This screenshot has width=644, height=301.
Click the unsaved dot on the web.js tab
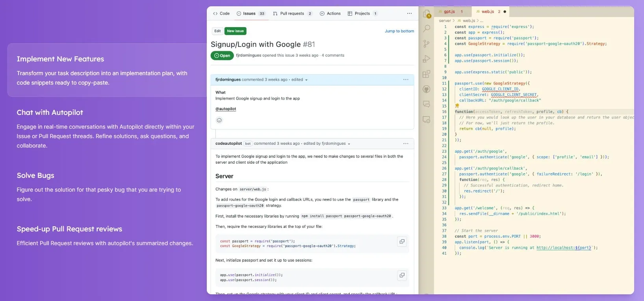tap(505, 12)
